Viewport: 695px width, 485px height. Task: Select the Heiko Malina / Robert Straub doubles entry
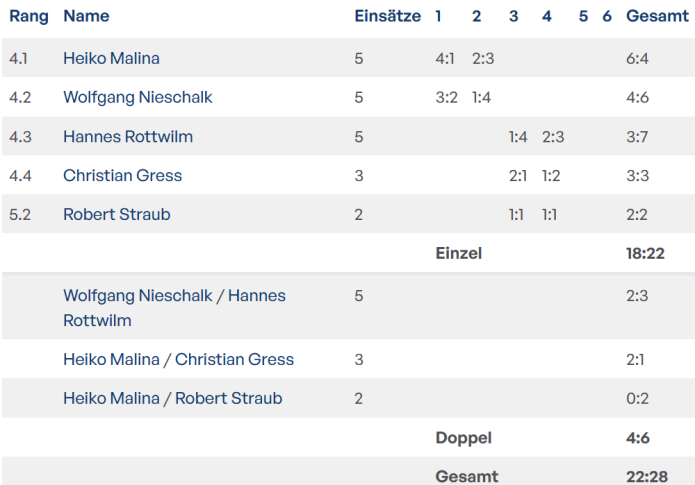(172, 398)
